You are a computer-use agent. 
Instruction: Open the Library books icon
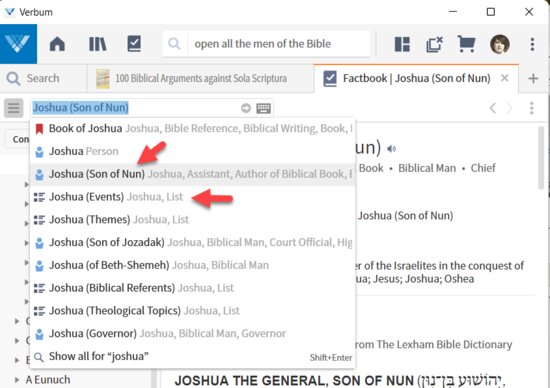click(98, 44)
